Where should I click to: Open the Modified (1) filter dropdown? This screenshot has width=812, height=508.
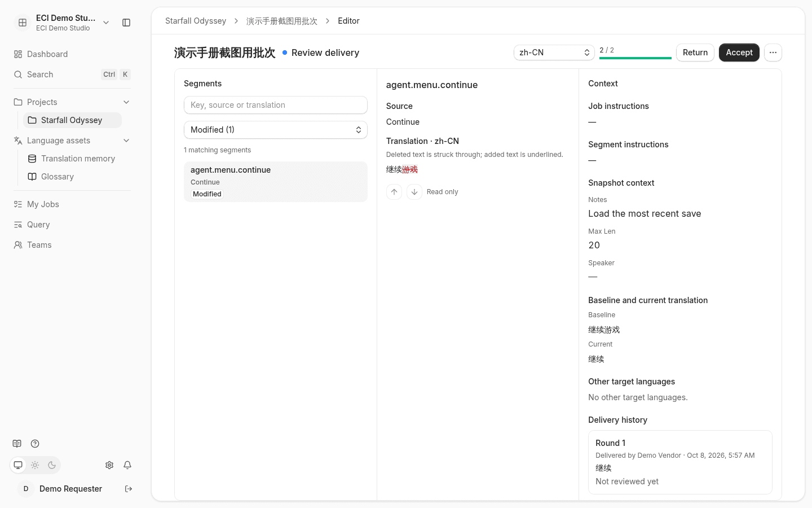[276, 130]
